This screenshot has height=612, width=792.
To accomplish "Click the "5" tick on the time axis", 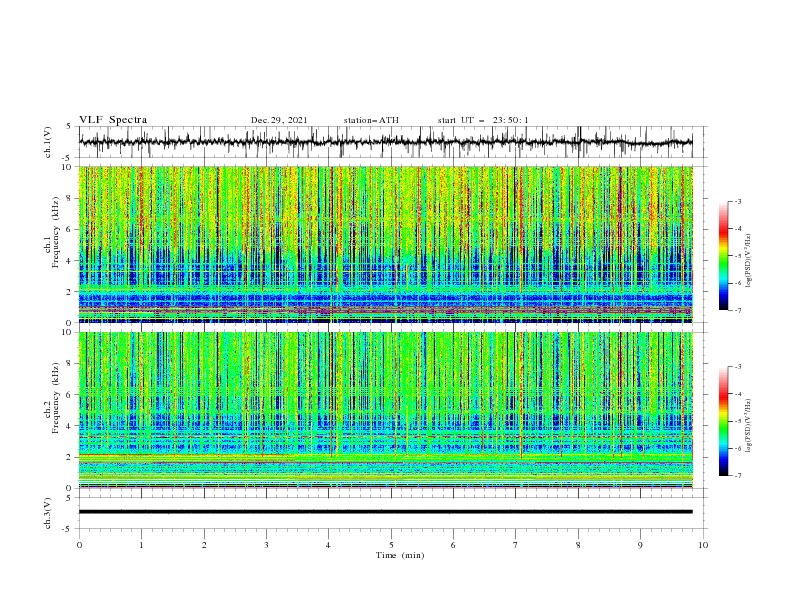I will tap(391, 545).
